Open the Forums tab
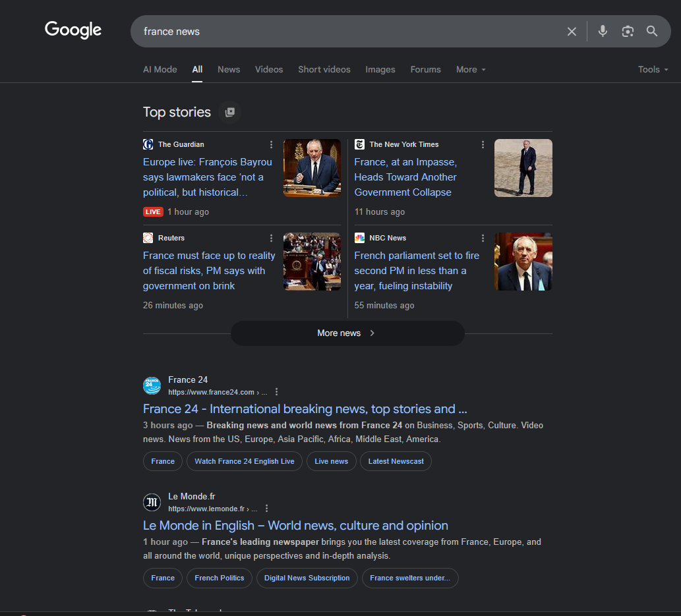 (425, 69)
